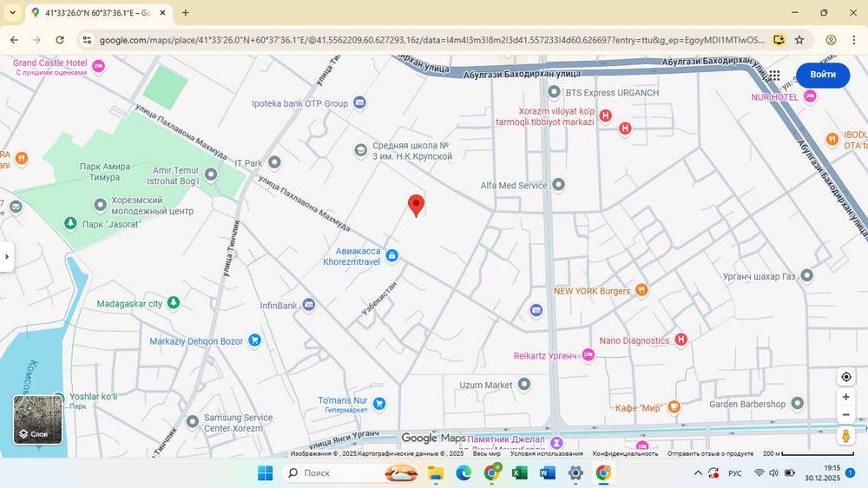868x488 pixels.
Task: Expand the collapsed side panel arrow
Action: point(7,256)
